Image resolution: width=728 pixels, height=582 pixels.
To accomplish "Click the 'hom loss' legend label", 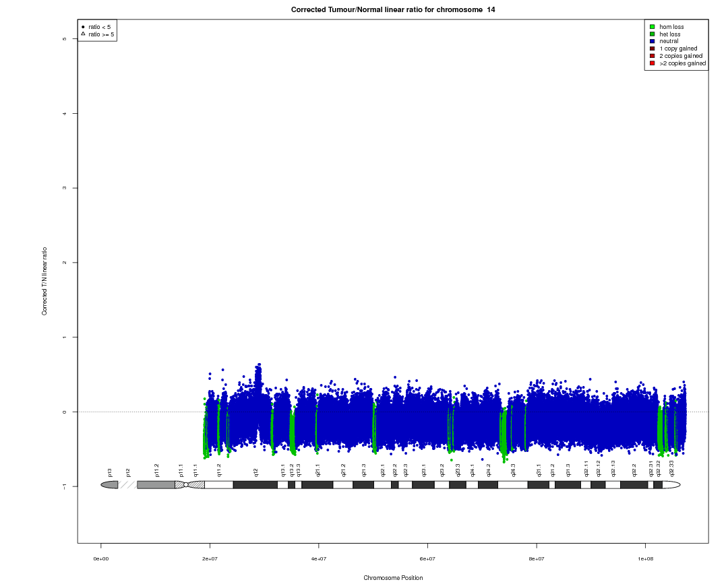I will pos(671,27).
